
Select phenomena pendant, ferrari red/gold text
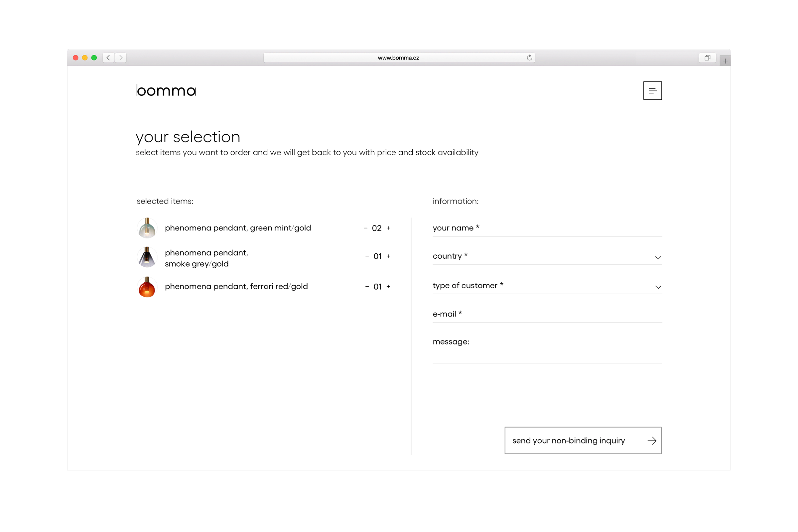tap(236, 286)
